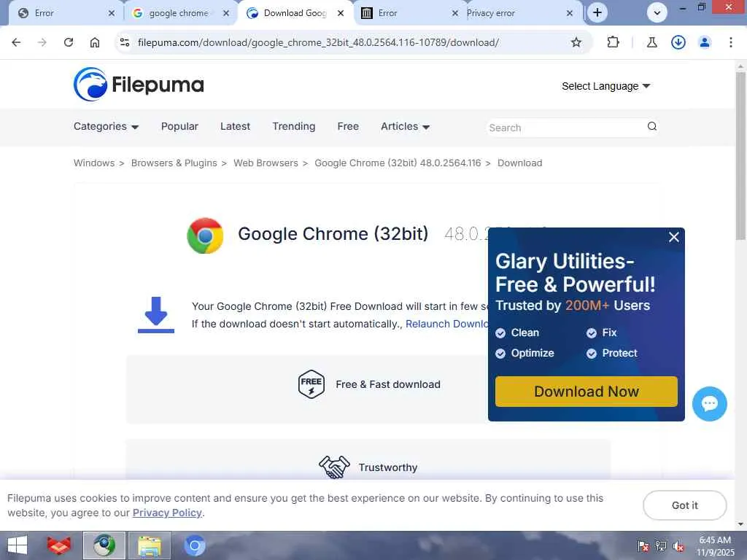The image size is (747, 560).
Task: Expand the Articles menu
Action: [x=406, y=127]
